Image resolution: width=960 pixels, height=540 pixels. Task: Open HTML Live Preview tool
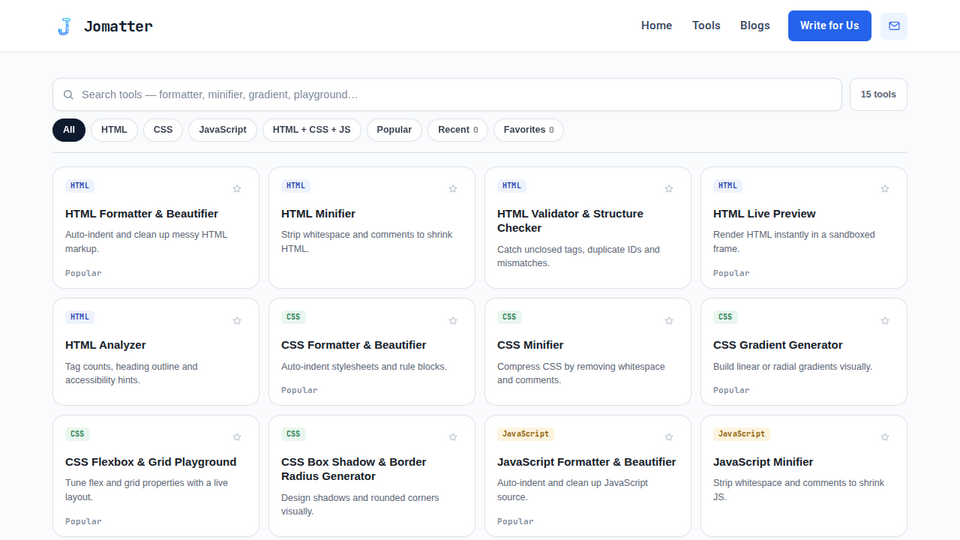[x=764, y=214]
